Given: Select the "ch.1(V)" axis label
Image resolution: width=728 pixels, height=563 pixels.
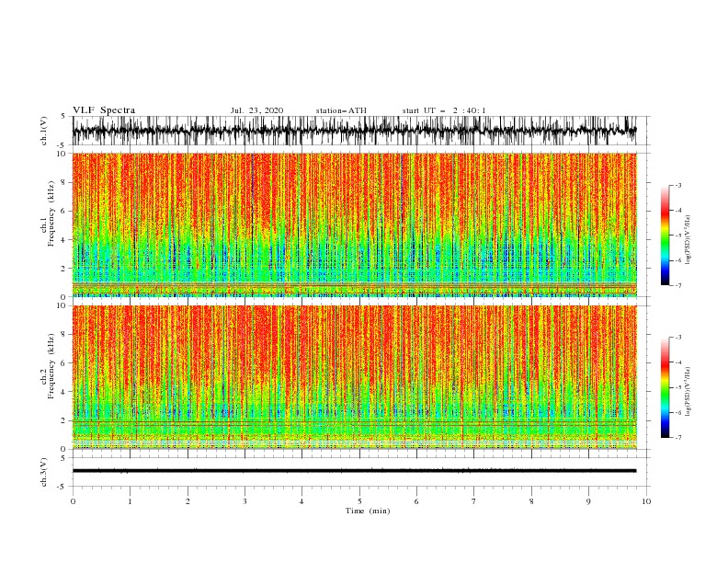Looking at the screenshot, I should [x=44, y=131].
